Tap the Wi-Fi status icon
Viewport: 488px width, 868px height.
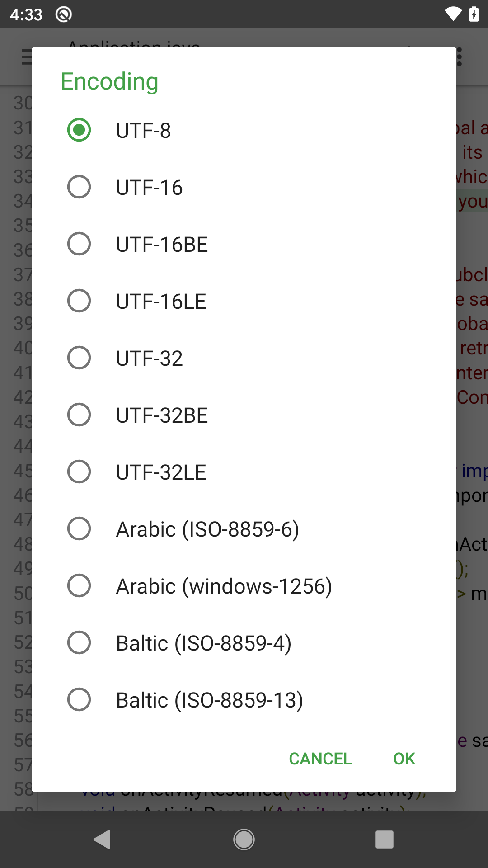click(x=453, y=14)
